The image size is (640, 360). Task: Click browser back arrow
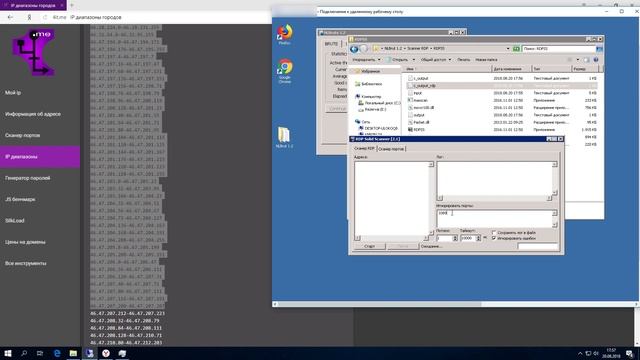tap(10, 17)
